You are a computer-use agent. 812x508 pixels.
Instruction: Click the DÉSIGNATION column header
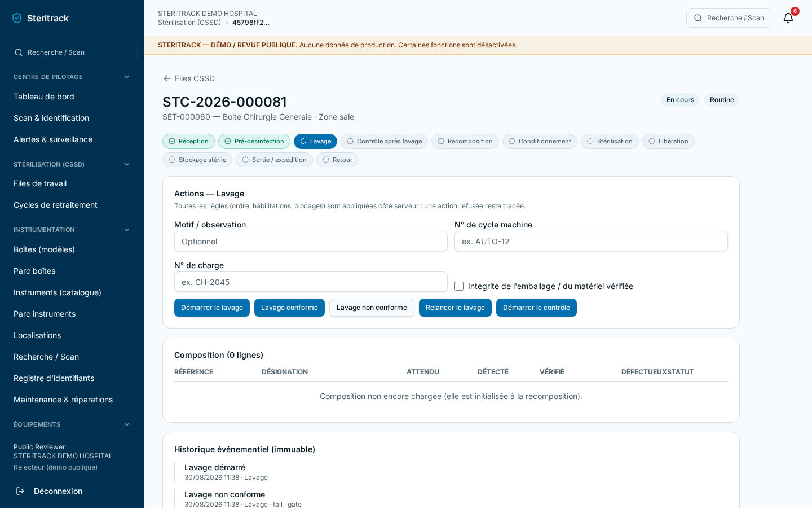[x=285, y=372]
